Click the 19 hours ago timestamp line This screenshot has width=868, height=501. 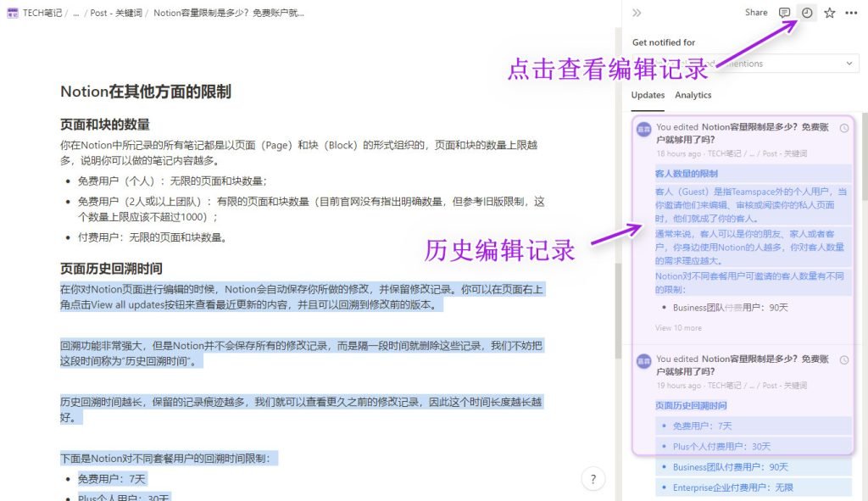(732, 386)
